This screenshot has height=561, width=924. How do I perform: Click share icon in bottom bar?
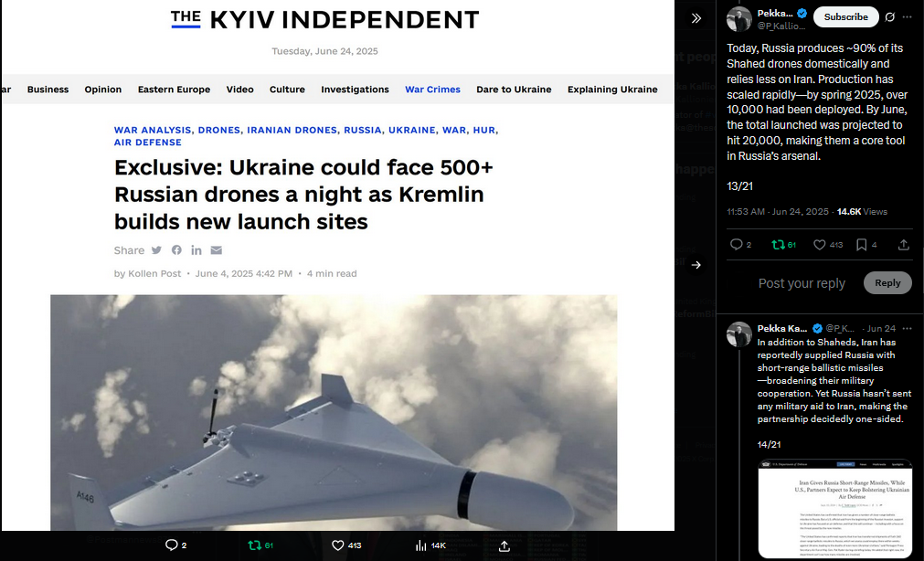click(x=504, y=545)
